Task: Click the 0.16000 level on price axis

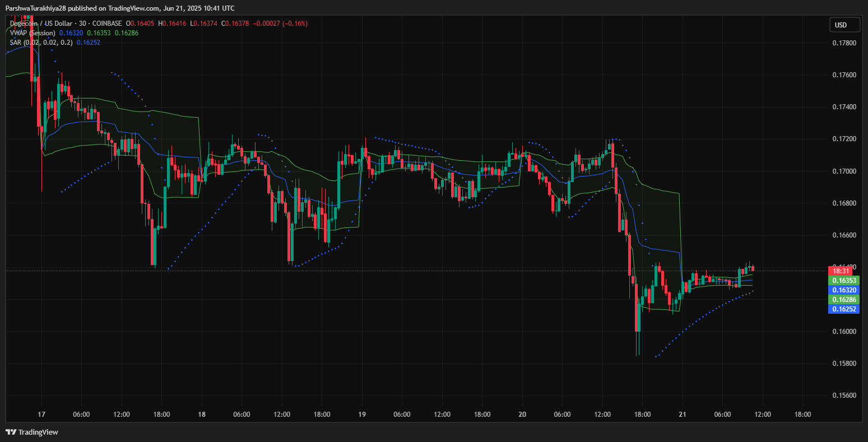Action: point(844,332)
